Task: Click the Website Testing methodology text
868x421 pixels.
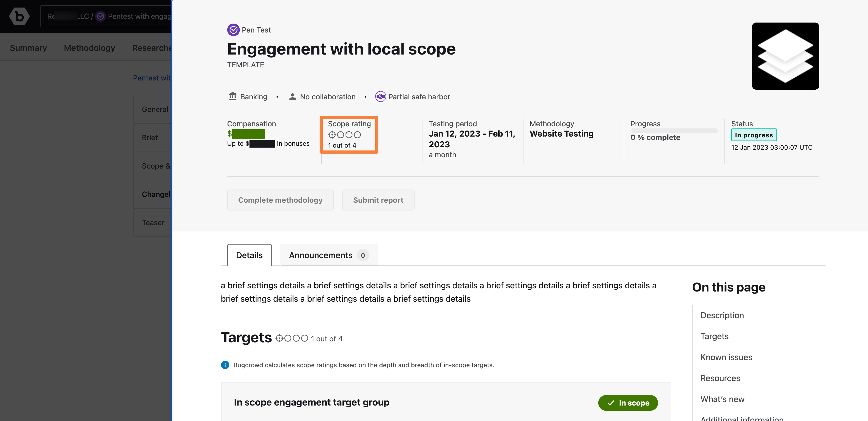Action: (x=561, y=134)
